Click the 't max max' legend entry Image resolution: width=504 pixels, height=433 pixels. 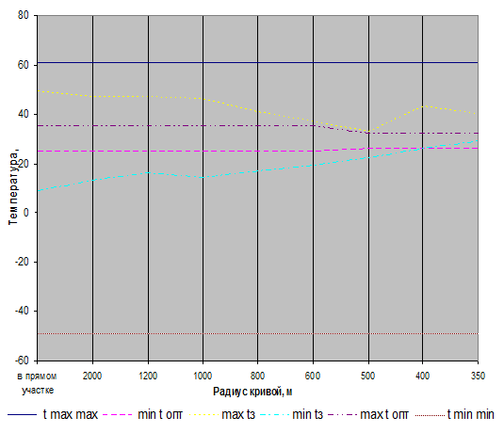[53, 415]
